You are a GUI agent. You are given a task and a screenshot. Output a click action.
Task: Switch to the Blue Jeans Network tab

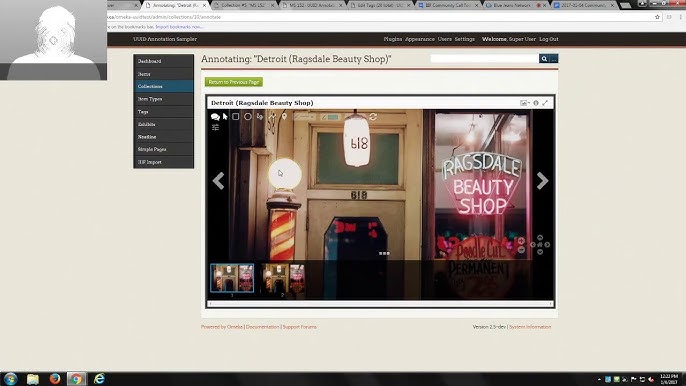pyautogui.click(x=515, y=5)
